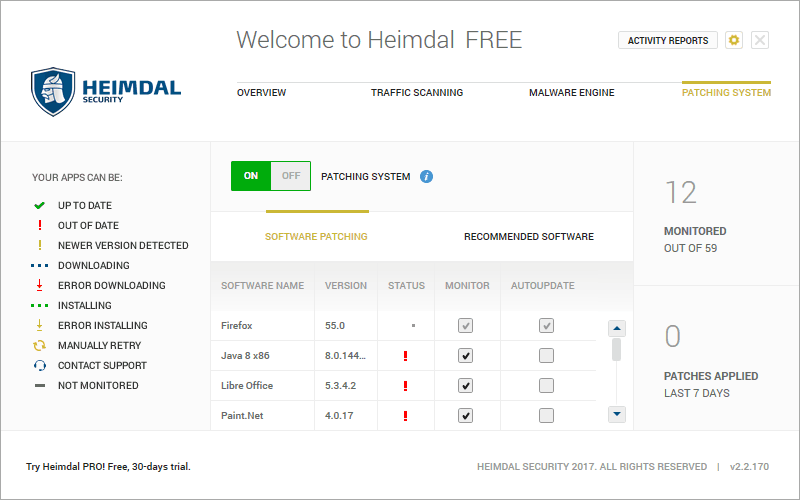Click the blue Downloading dots icon
This screenshot has width=800, height=500.
pos(40,265)
